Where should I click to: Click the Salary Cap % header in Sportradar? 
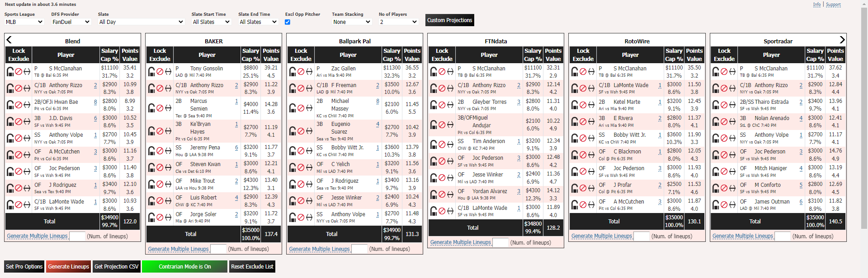coord(815,55)
